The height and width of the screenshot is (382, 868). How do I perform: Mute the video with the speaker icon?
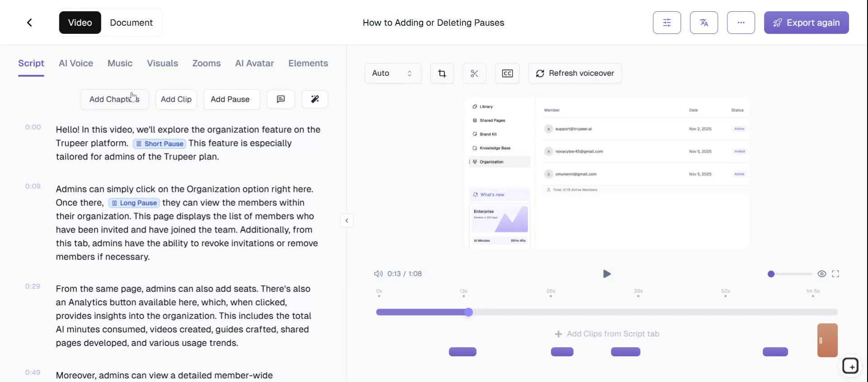(378, 274)
